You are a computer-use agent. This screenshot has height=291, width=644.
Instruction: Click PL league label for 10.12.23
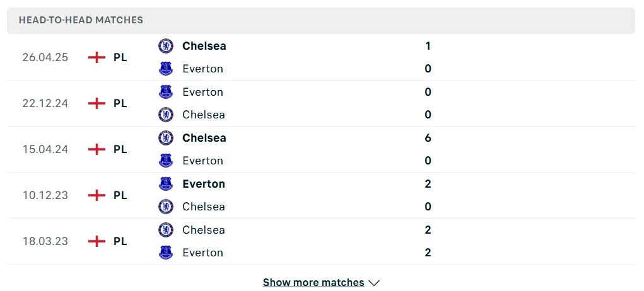tap(120, 195)
